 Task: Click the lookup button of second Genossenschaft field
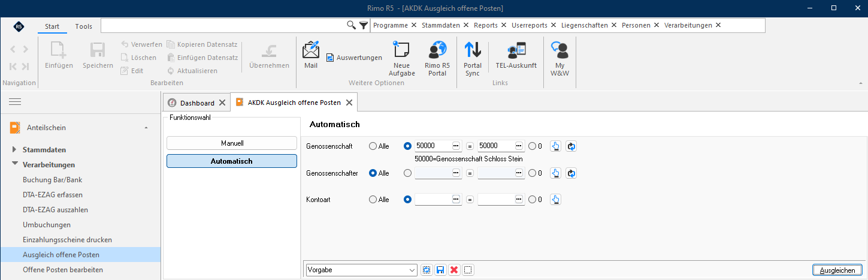click(x=520, y=146)
